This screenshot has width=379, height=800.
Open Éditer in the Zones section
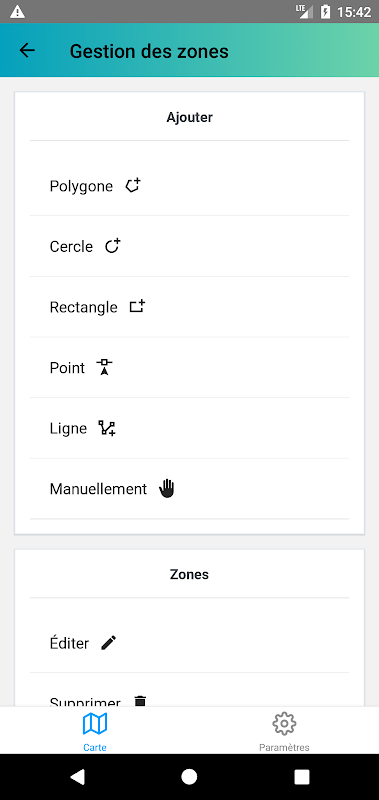point(189,643)
